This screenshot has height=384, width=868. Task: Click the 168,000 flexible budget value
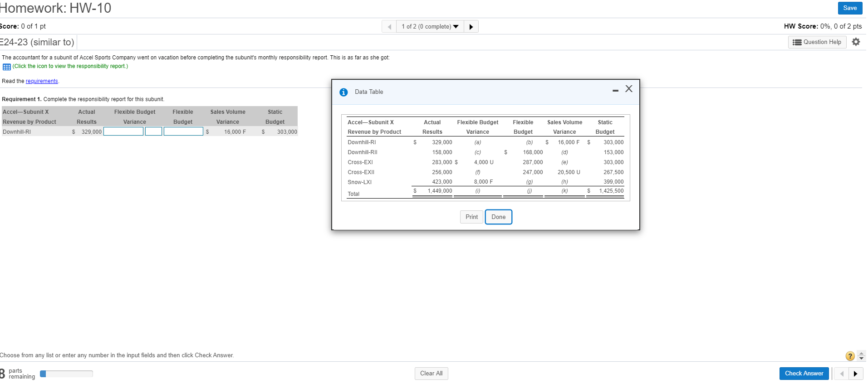coord(533,152)
